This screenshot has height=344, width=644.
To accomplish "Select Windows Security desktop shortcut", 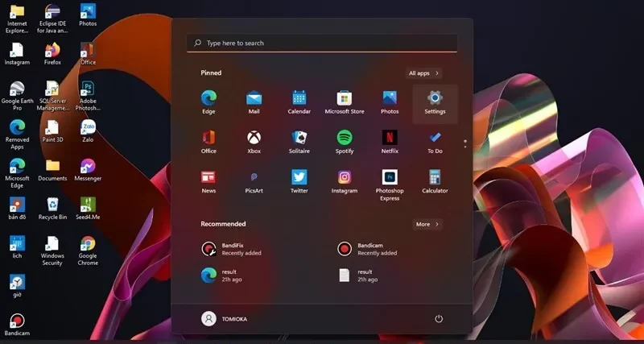I will click(52, 251).
